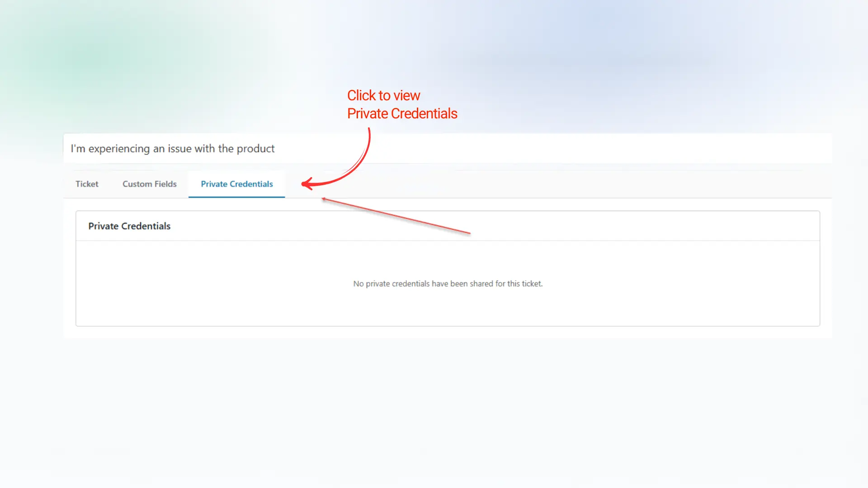Click the word 'product' in the ticket title
Image resolution: width=868 pixels, height=488 pixels.
[x=255, y=149]
